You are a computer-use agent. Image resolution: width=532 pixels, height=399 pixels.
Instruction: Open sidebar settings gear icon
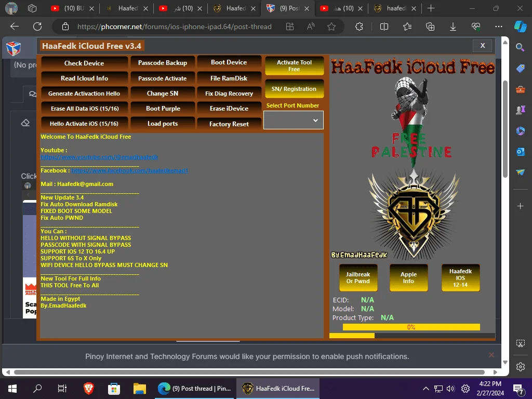520,367
